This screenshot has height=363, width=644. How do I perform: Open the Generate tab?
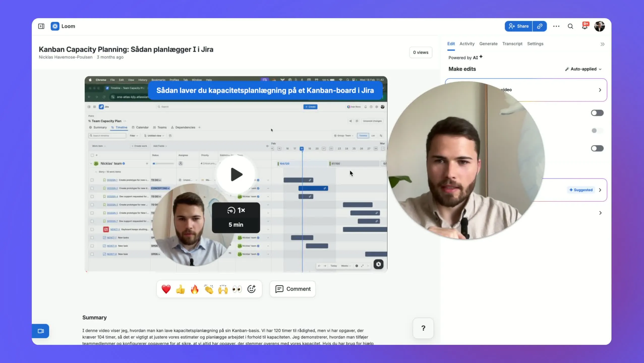click(x=488, y=44)
